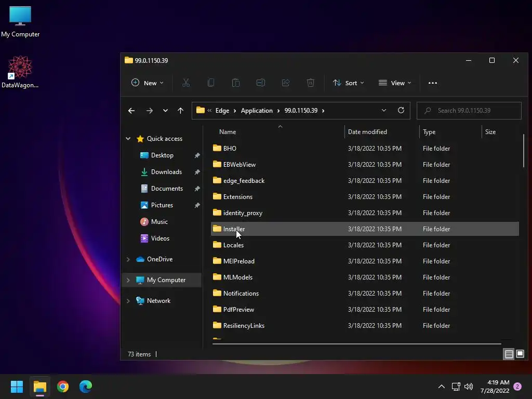Select the MLModels folder
This screenshot has width=532, height=399.
[365, 277]
